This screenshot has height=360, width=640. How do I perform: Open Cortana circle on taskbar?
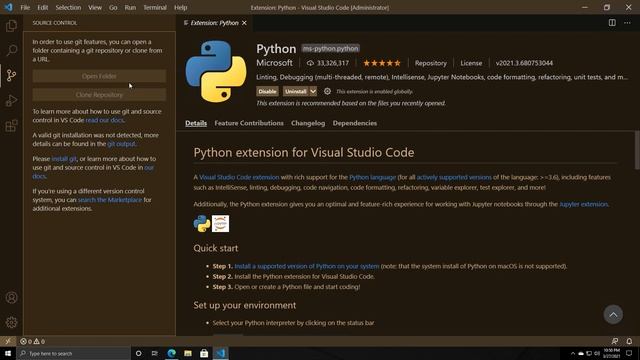(x=138, y=353)
